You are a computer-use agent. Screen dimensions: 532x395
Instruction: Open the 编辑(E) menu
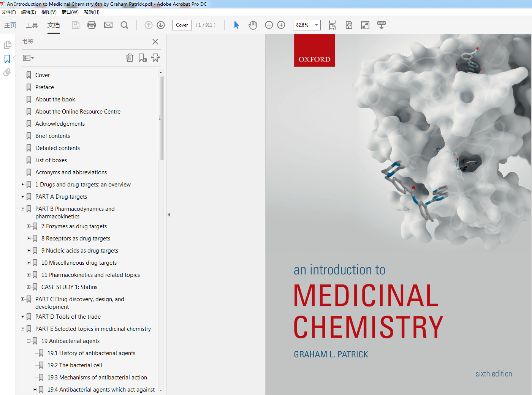28,12
